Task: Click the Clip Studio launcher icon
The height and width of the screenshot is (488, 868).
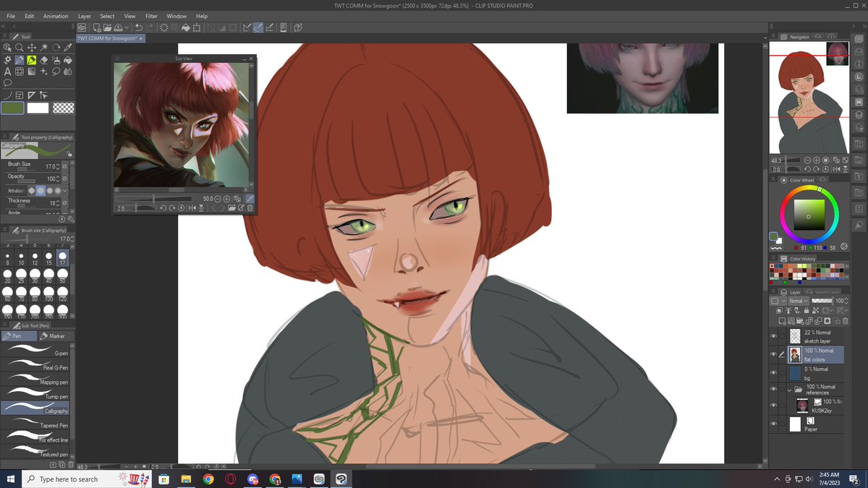Action: pos(82,27)
